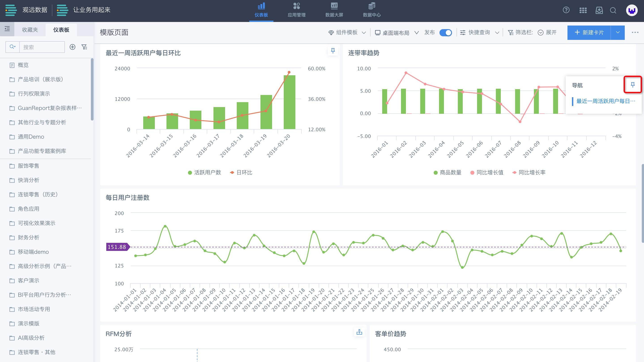Click the 151.88 average line label
This screenshot has width=644, height=362.
pyautogui.click(x=118, y=247)
